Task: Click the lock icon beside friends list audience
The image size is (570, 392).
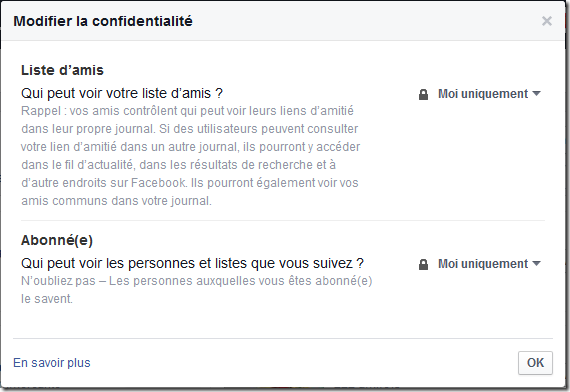Action: click(423, 94)
